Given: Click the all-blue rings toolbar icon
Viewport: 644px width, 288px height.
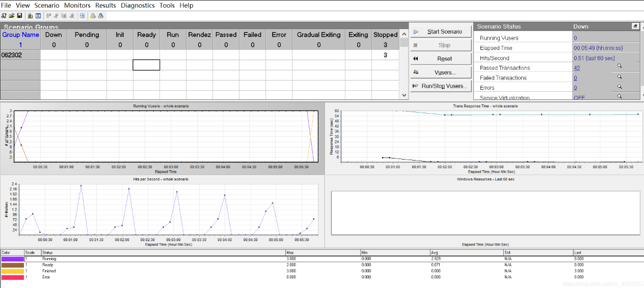Looking at the screenshot, I should pyautogui.click(x=101, y=16).
